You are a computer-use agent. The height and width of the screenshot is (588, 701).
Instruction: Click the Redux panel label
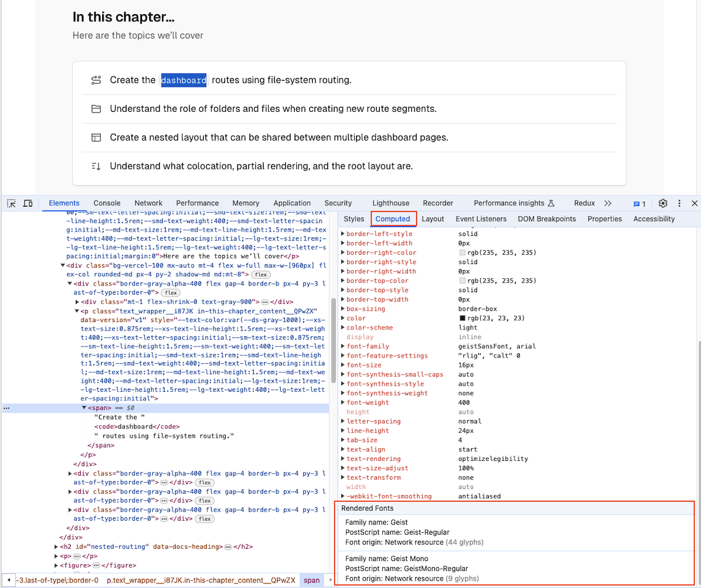584,203
